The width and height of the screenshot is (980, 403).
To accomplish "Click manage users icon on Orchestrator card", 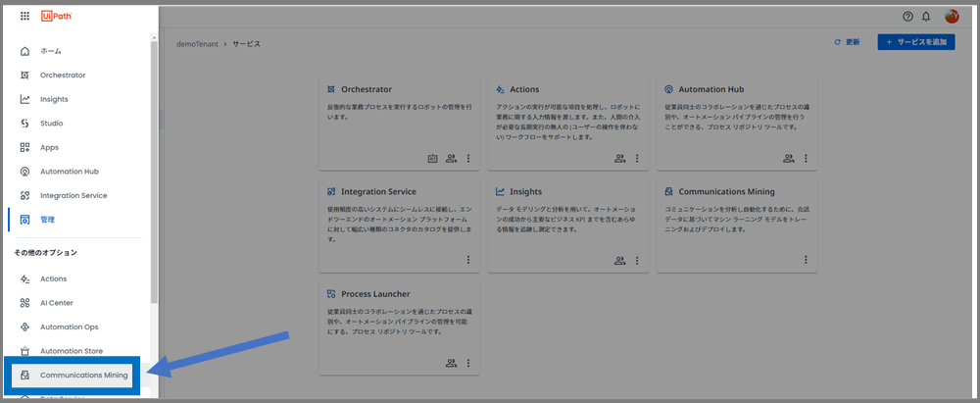I will click(451, 158).
